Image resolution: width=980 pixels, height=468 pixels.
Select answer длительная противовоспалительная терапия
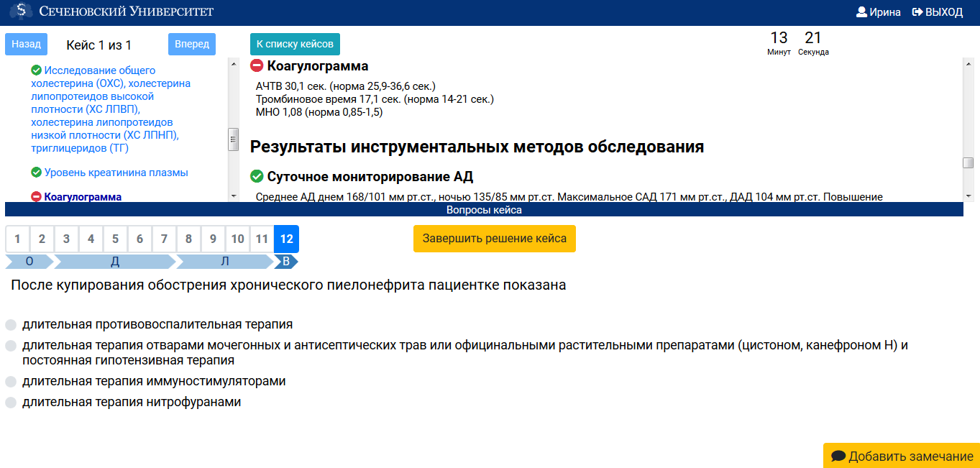pyautogui.click(x=10, y=324)
